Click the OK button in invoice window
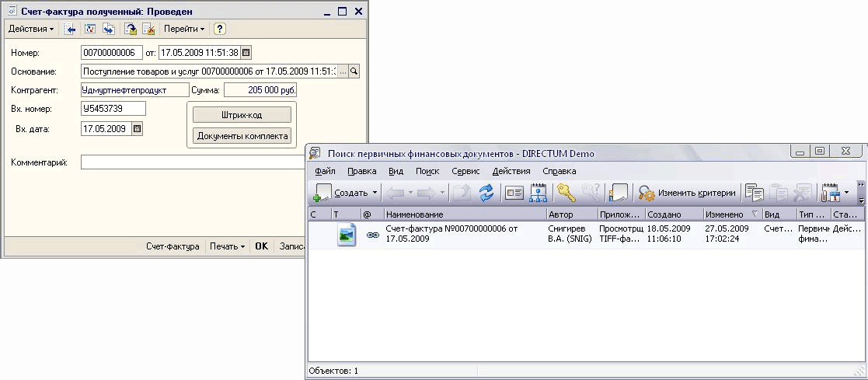This screenshot has height=380, width=868. (x=261, y=246)
